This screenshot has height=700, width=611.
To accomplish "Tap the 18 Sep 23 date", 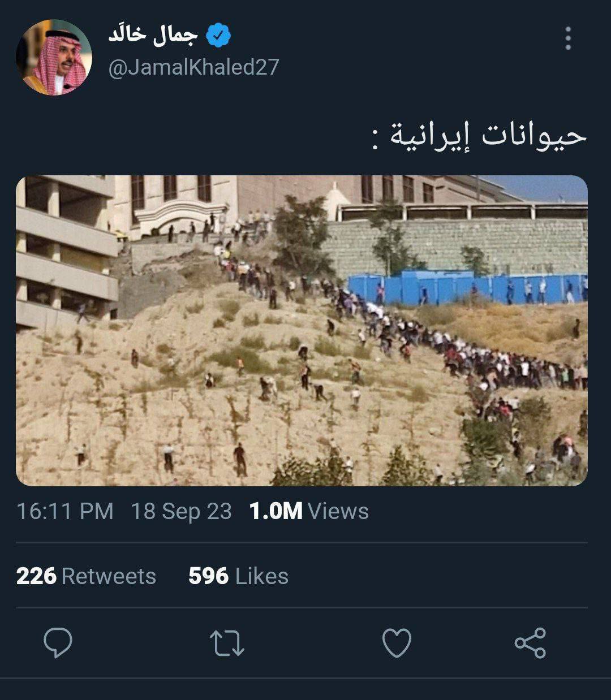I will coord(182,511).
